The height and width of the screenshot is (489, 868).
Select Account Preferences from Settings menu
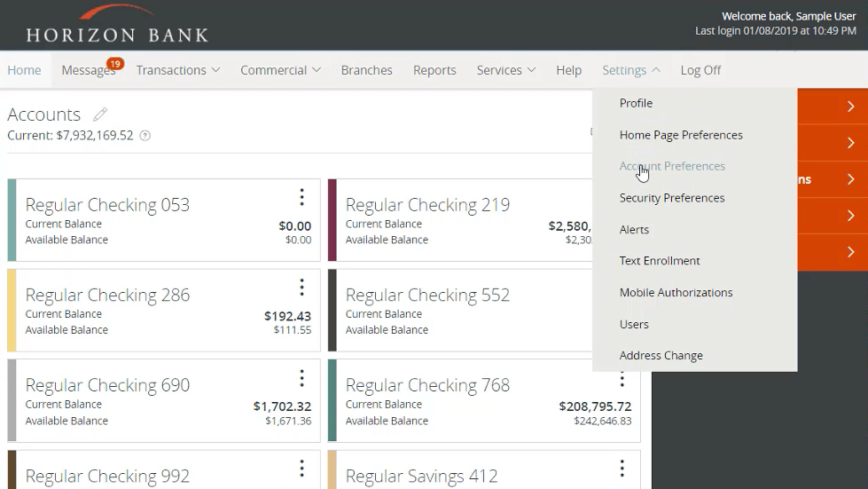[x=672, y=166]
